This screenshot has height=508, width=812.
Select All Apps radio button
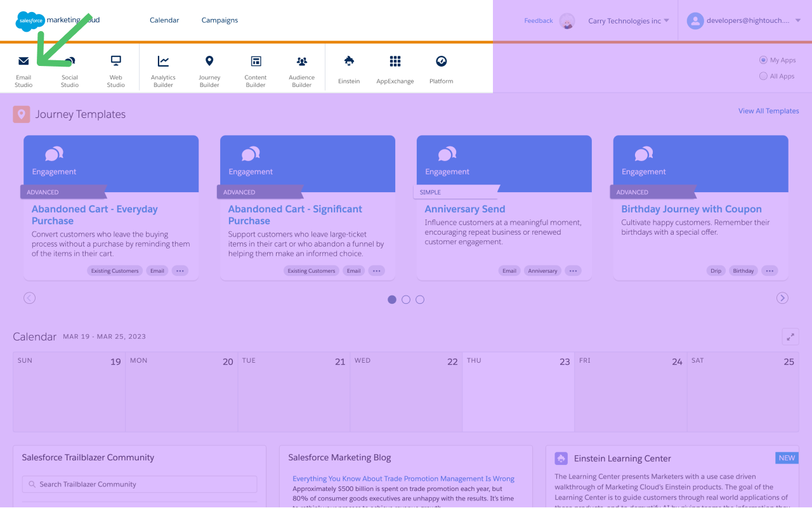763,76
